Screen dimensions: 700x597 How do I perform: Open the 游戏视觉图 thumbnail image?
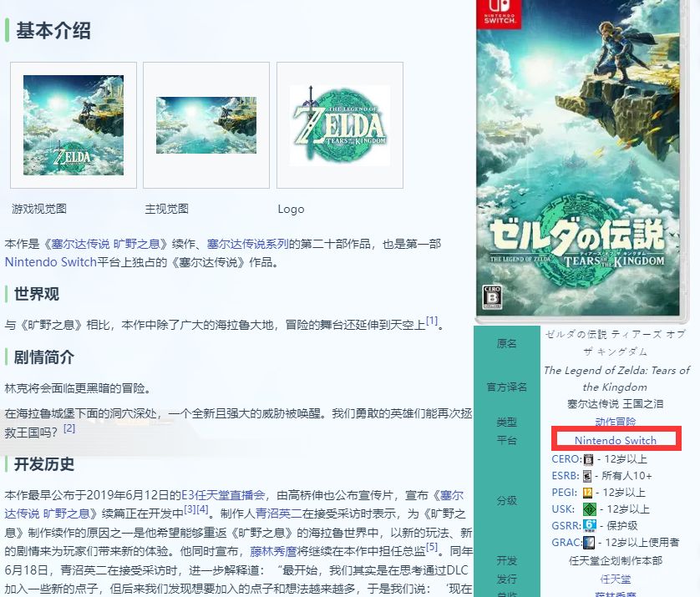click(74, 125)
